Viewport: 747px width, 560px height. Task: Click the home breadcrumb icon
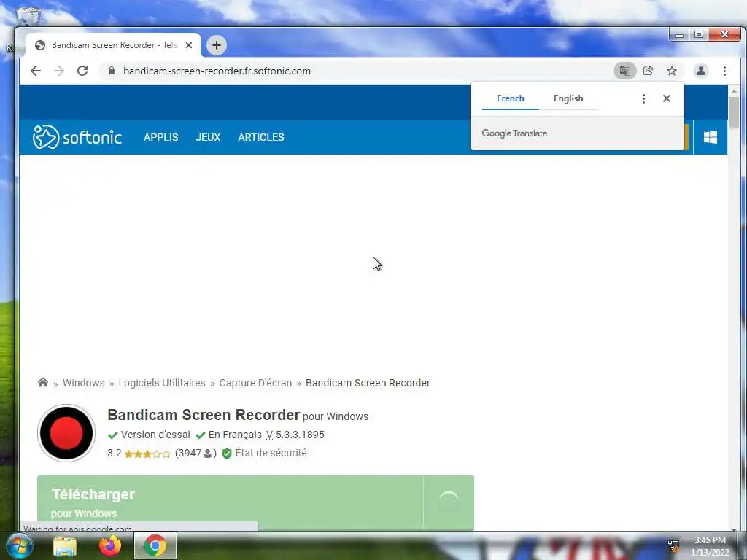point(43,382)
